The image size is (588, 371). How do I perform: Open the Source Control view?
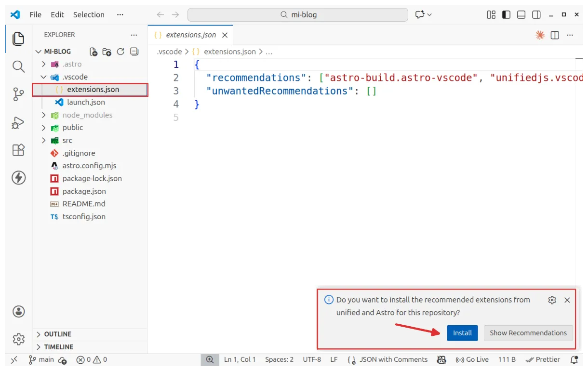click(x=18, y=94)
